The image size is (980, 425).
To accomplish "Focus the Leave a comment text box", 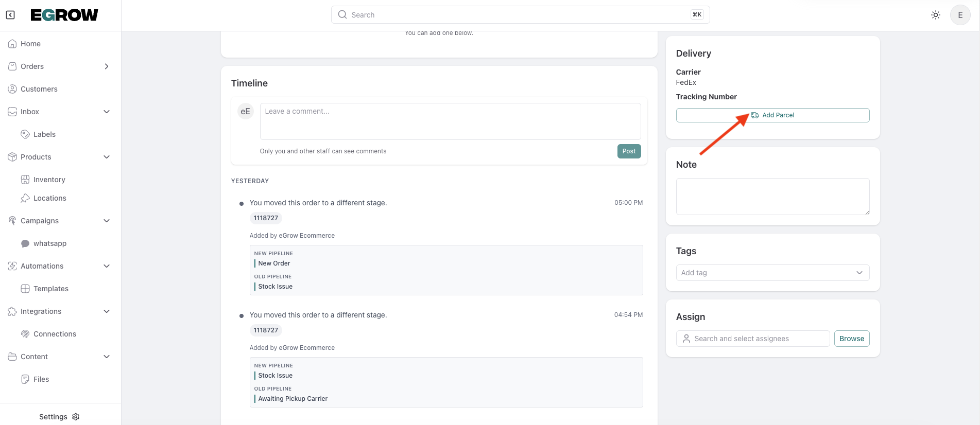I will [x=450, y=121].
